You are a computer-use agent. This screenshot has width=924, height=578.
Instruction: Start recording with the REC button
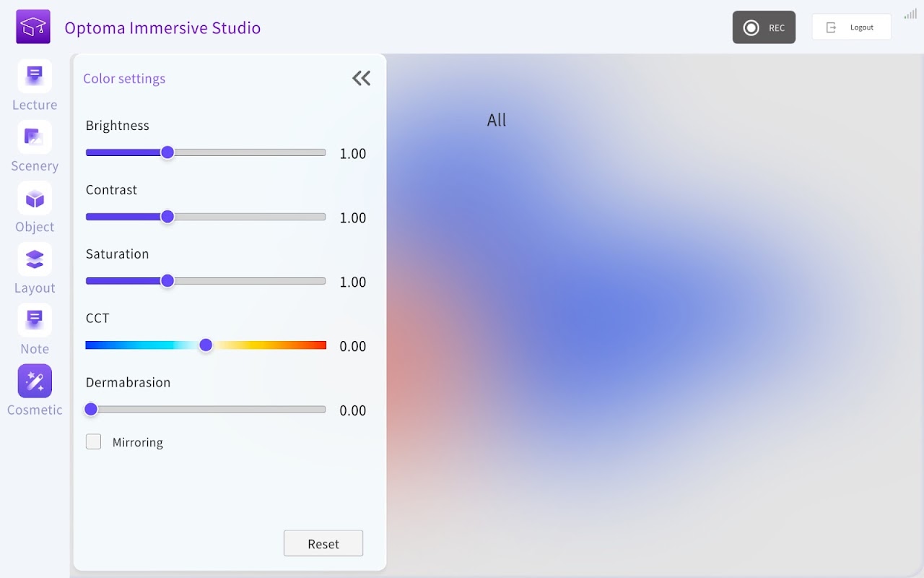click(764, 27)
